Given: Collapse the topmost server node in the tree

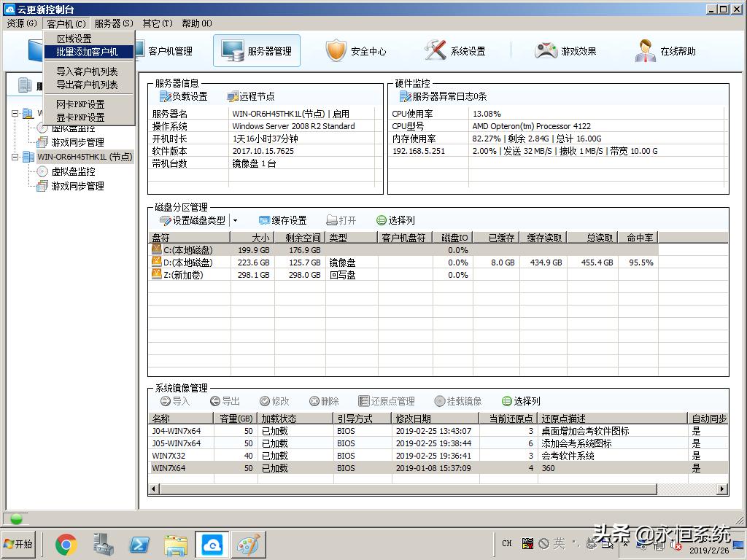Looking at the screenshot, I should point(16,114).
